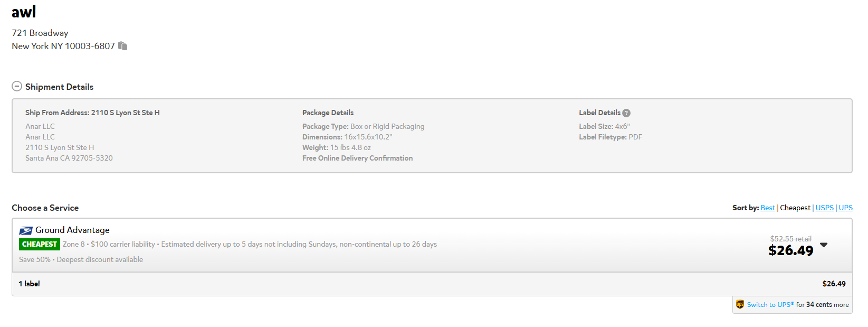Image resolution: width=868 pixels, height=327 pixels.
Task: Click the UPS shield logo icon
Action: point(740,304)
